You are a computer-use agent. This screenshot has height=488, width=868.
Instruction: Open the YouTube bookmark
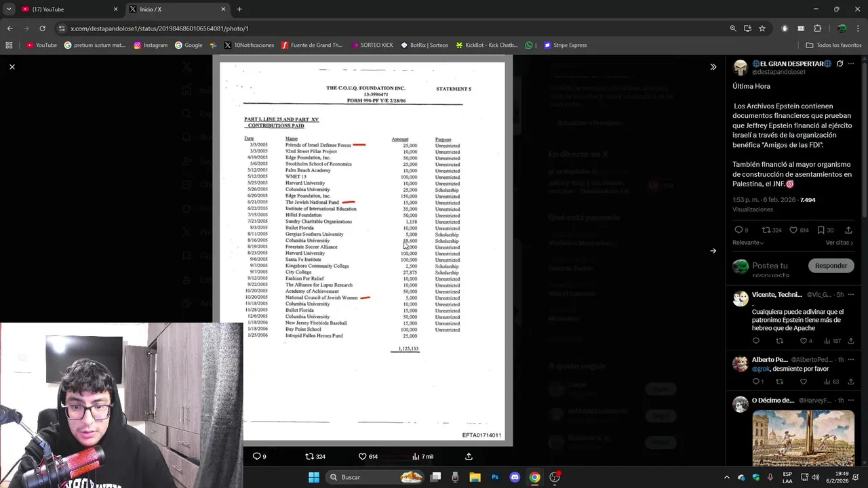click(41, 45)
